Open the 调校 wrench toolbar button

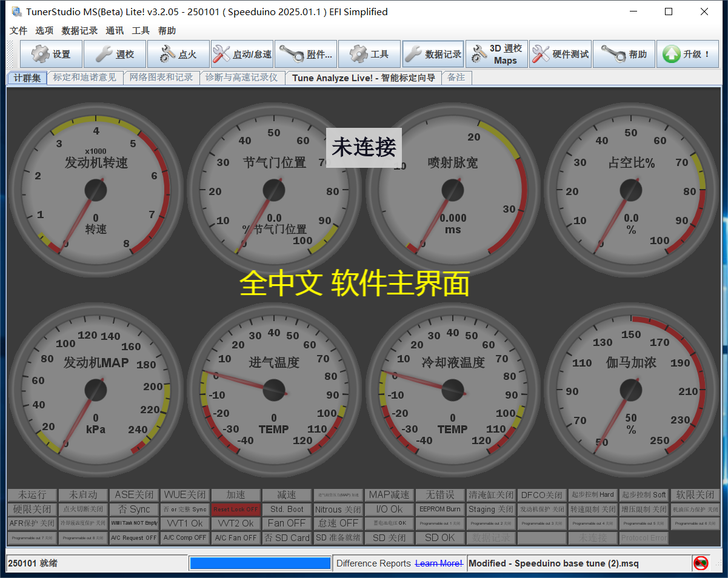pos(115,54)
